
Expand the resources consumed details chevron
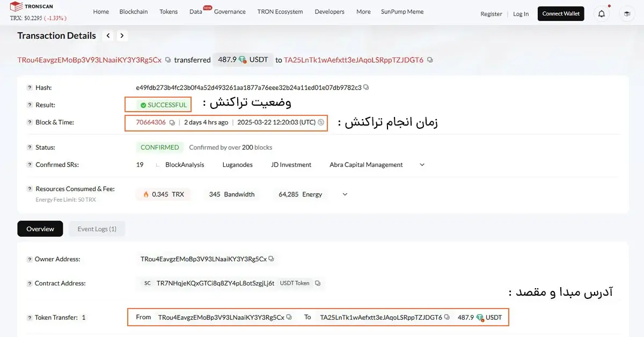[x=345, y=194]
